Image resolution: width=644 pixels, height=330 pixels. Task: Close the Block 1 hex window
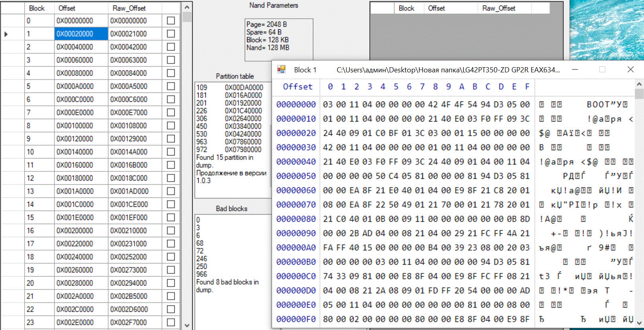[x=630, y=70]
